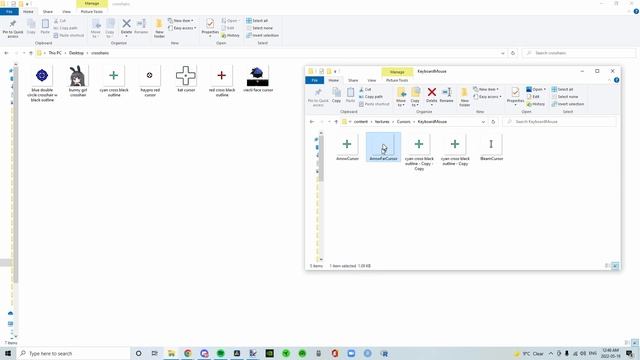The height and width of the screenshot is (360, 640).
Task: Select the bunny girl crosshair file
Action: [78, 81]
